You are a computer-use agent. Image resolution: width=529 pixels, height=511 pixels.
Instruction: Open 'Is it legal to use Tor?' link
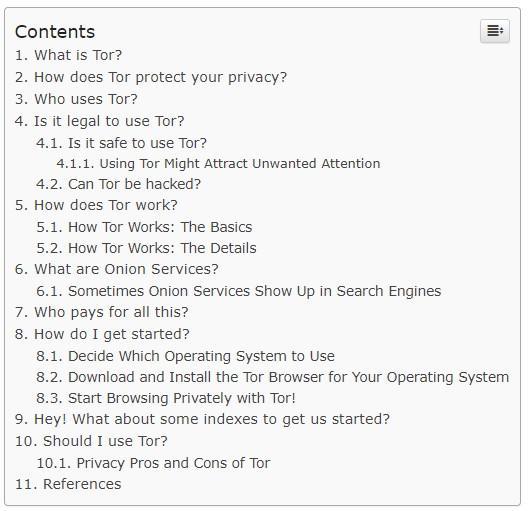[100, 121]
